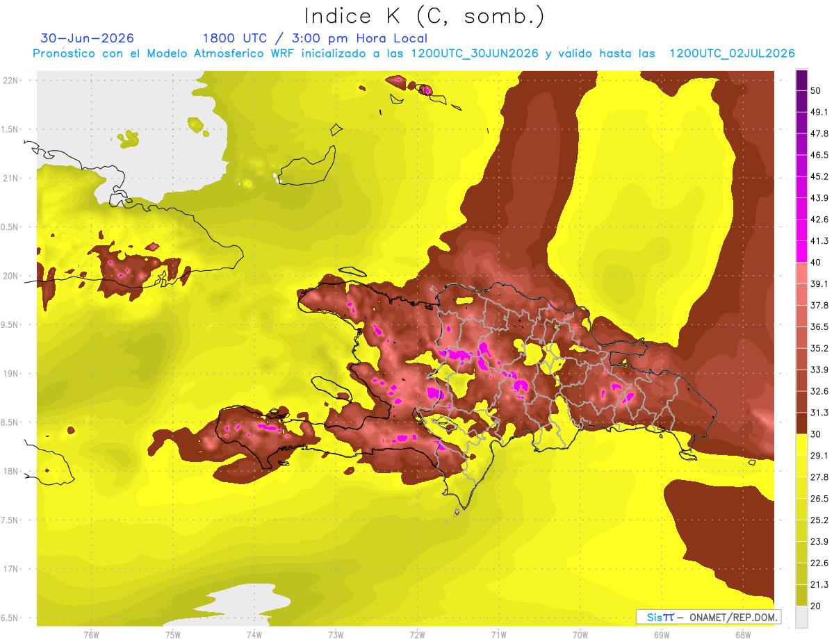Viewport: 834px width, 644px height.
Task: Pick the magenta swatch between 40 and 41.3
Action: (801, 251)
